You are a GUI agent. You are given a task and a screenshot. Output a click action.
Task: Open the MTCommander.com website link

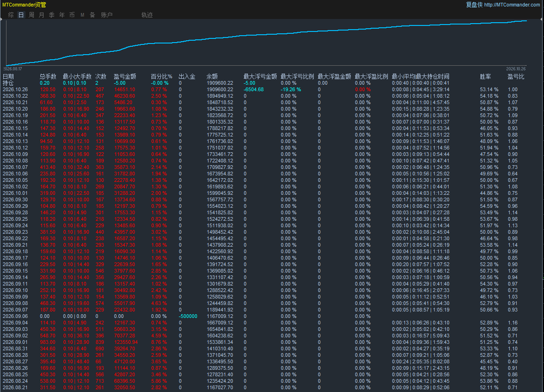pos(512,5)
